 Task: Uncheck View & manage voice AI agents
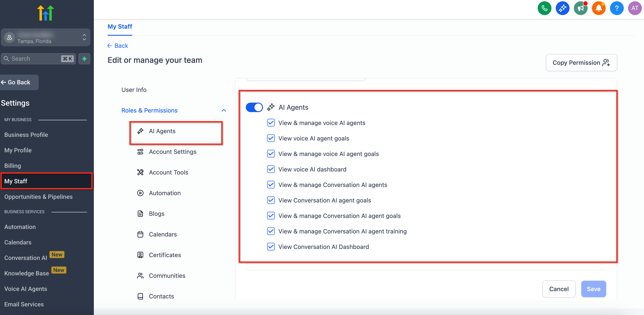click(x=271, y=123)
